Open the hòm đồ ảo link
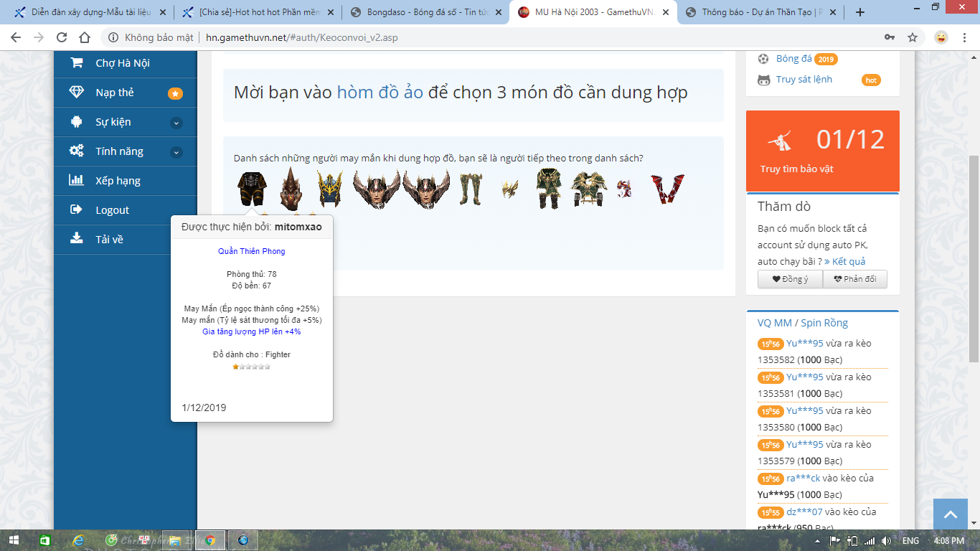The width and height of the screenshot is (980, 551). tap(380, 93)
